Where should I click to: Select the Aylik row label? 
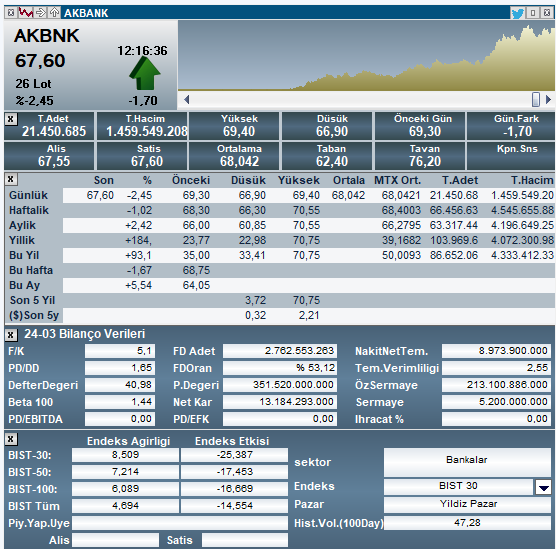[x=22, y=225]
